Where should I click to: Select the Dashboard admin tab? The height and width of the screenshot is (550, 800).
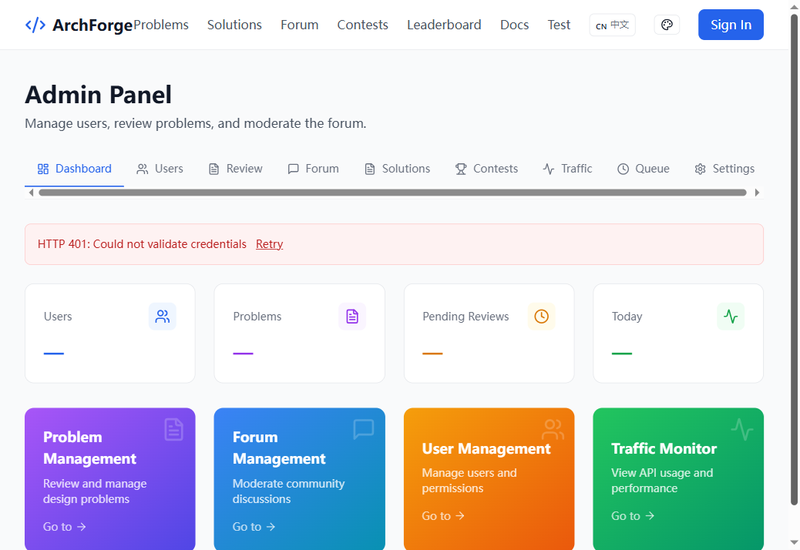(x=74, y=169)
